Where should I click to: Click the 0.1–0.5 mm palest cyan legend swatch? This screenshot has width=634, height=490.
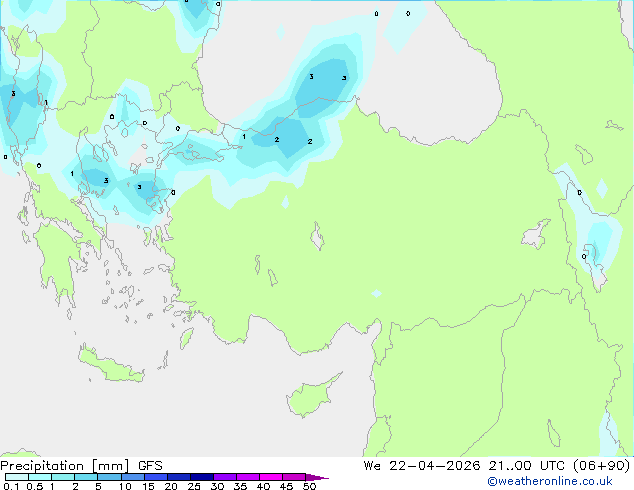point(17,477)
